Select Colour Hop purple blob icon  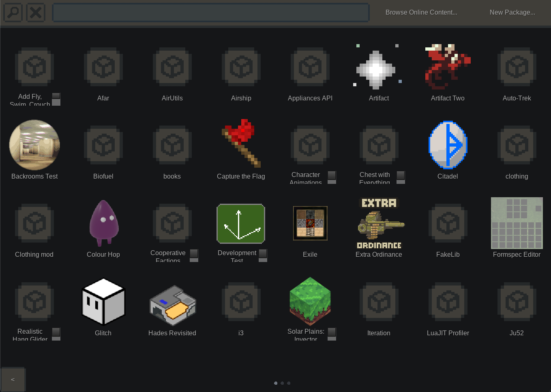[x=104, y=223]
